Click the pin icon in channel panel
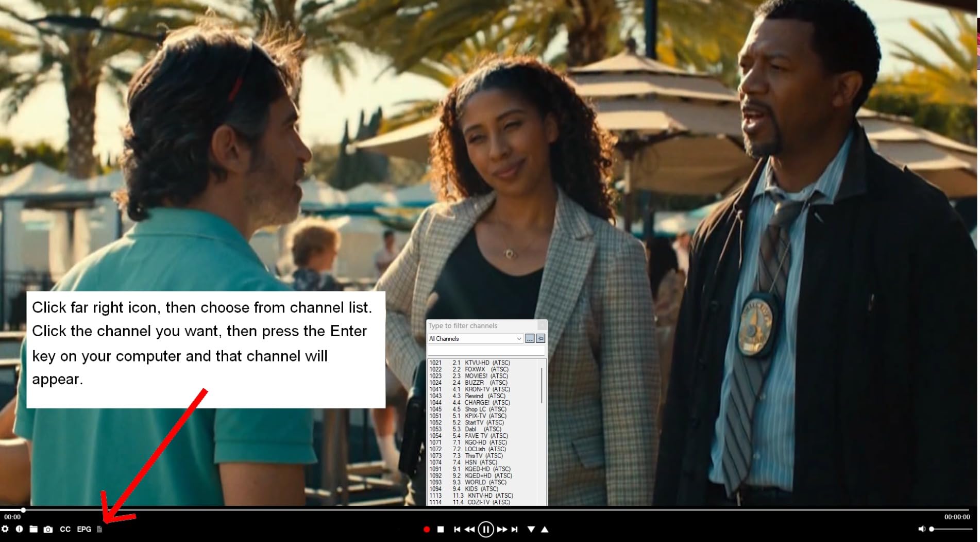This screenshot has height=542, width=980. (540, 338)
